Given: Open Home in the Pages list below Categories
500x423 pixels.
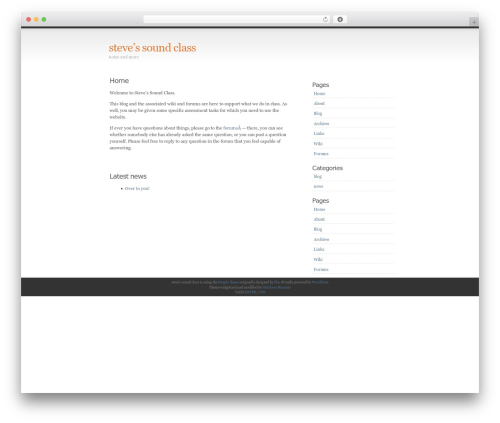Looking at the screenshot, I should (319, 209).
